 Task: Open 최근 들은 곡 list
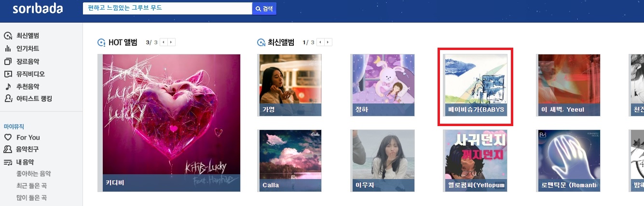coord(31,186)
